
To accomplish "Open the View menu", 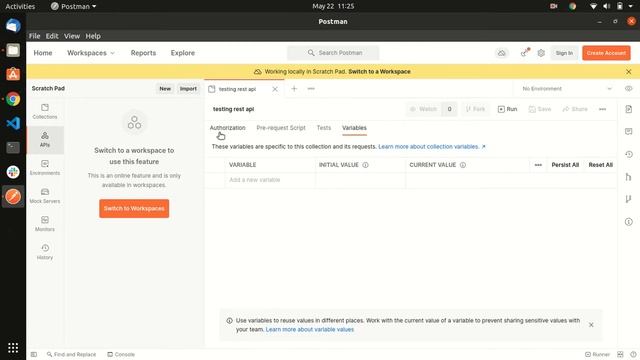I will click(72, 36).
